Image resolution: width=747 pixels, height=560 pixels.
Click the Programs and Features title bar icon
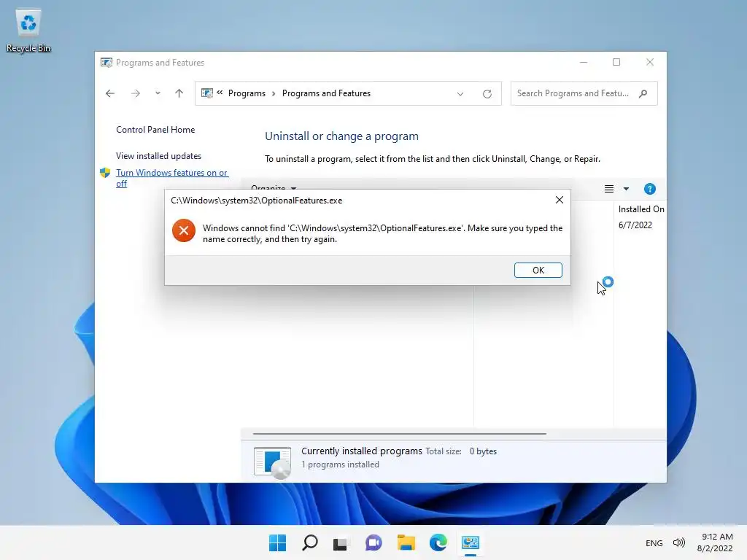tap(107, 63)
